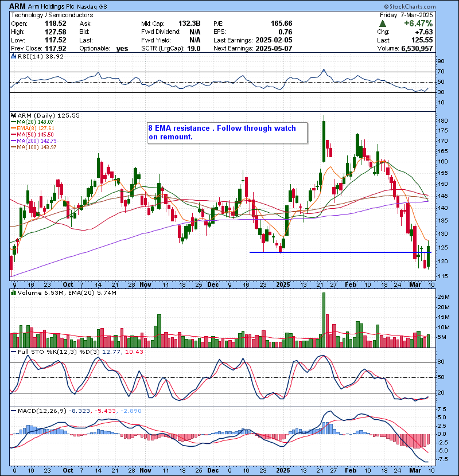Click the green MA(20) legend marker
The width and height of the screenshot is (459, 476).
click(x=13, y=122)
